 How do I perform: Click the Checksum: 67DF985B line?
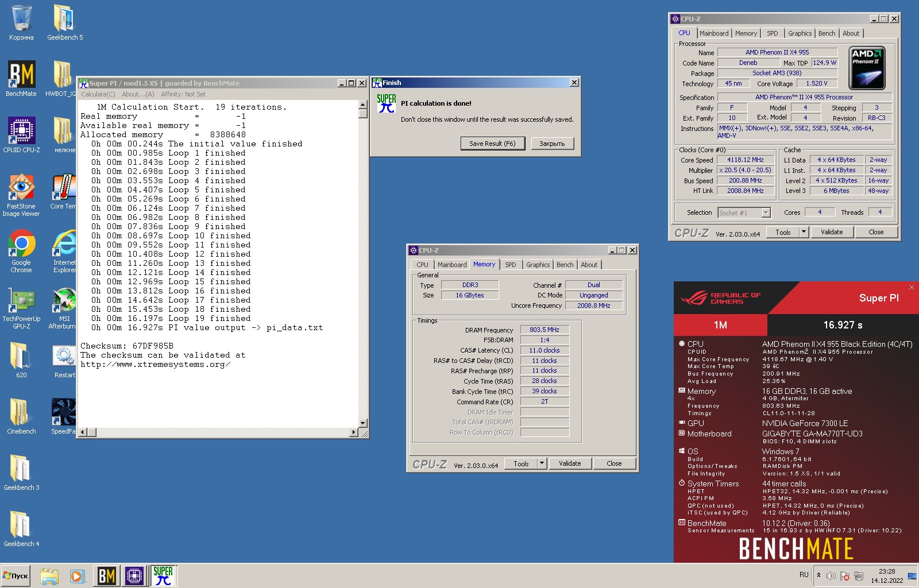[x=127, y=346]
